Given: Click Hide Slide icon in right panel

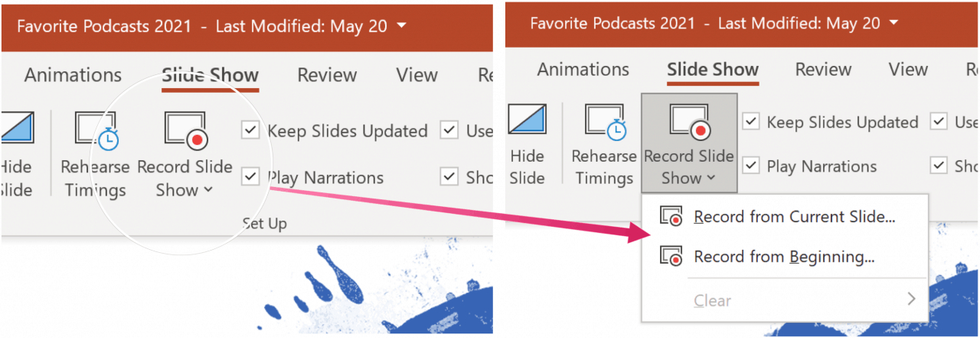Looking at the screenshot, I should click(x=528, y=121).
